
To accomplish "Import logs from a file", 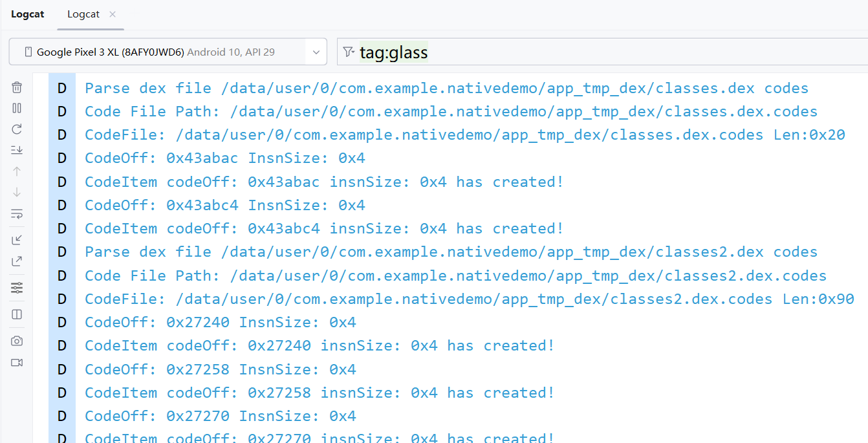I will click(17, 240).
